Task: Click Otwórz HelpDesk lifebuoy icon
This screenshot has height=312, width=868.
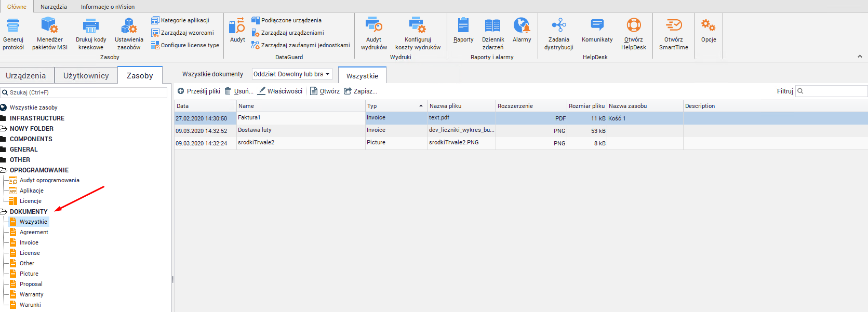Action: pyautogui.click(x=634, y=26)
